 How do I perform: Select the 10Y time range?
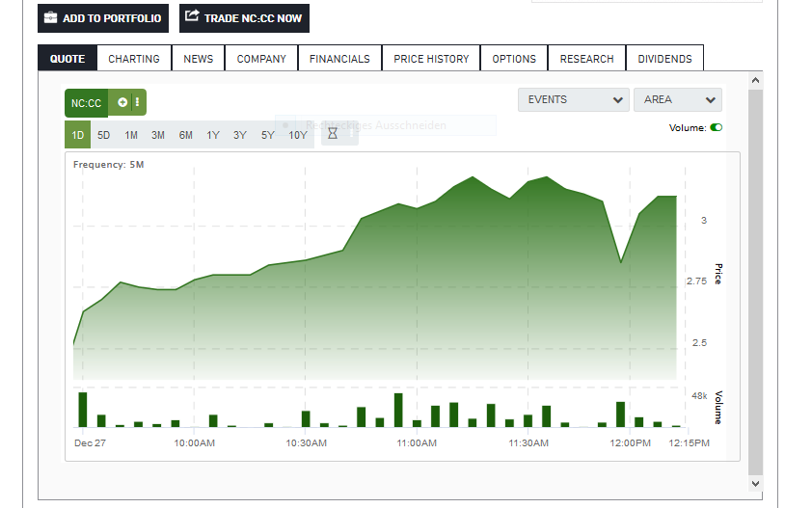[298, 135]
